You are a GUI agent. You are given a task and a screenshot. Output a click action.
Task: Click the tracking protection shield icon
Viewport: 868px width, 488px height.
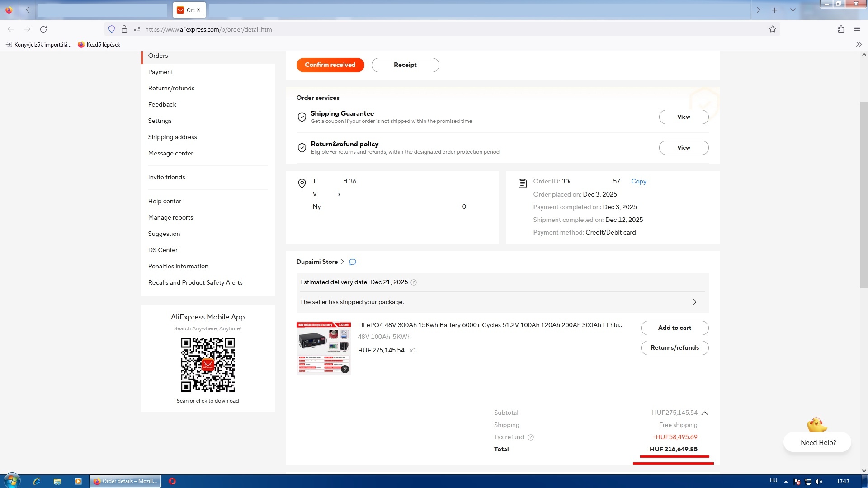[112, 29]
